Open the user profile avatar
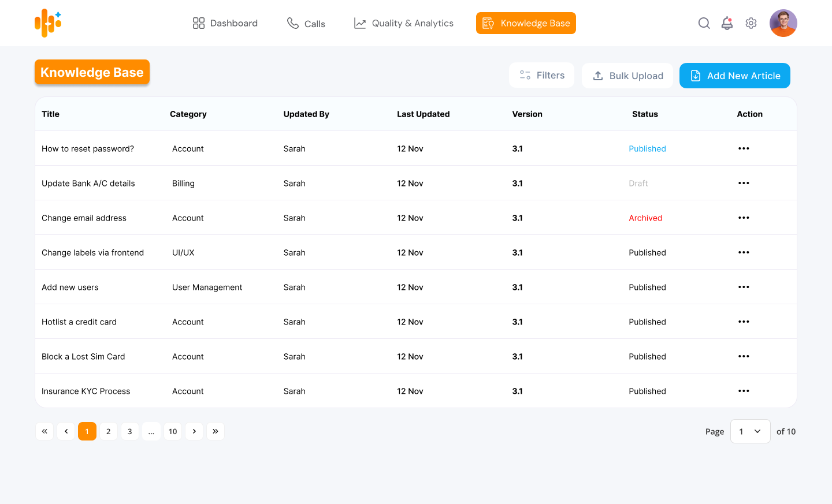The image size is (832, 504). 783,23
